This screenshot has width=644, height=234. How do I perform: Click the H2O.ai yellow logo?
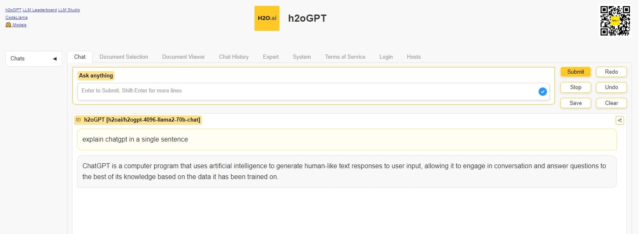point(267,18)
